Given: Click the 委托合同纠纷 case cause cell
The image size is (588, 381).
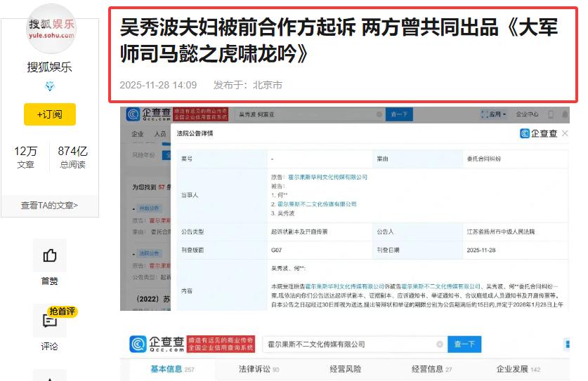Looking at the screenshot, I should pyautogui.click(x=516, y=159).
